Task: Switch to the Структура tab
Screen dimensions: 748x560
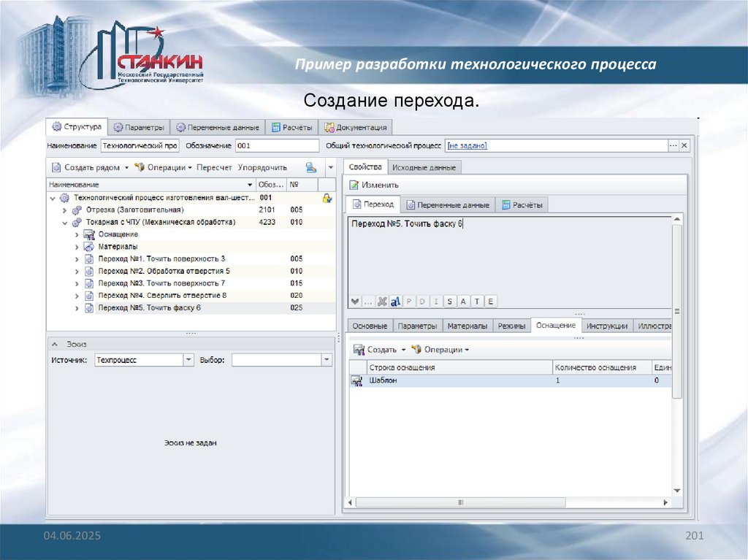Action: click(77, 127)
